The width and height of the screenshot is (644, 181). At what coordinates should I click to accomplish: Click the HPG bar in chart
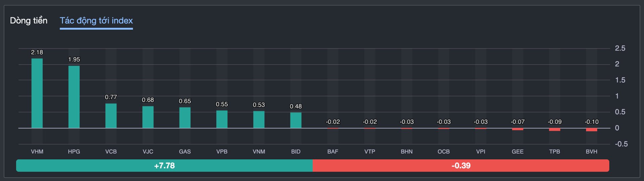pos(74,97)
